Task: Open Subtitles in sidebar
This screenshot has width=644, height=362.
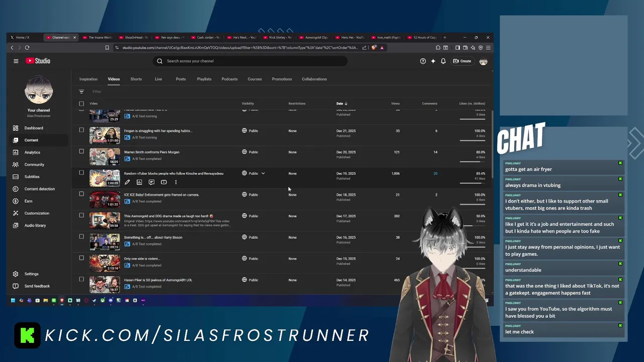Action: click(38, 176)
